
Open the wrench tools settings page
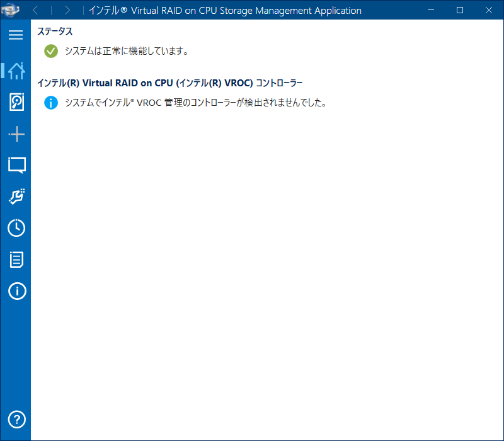tap(16, 197)
